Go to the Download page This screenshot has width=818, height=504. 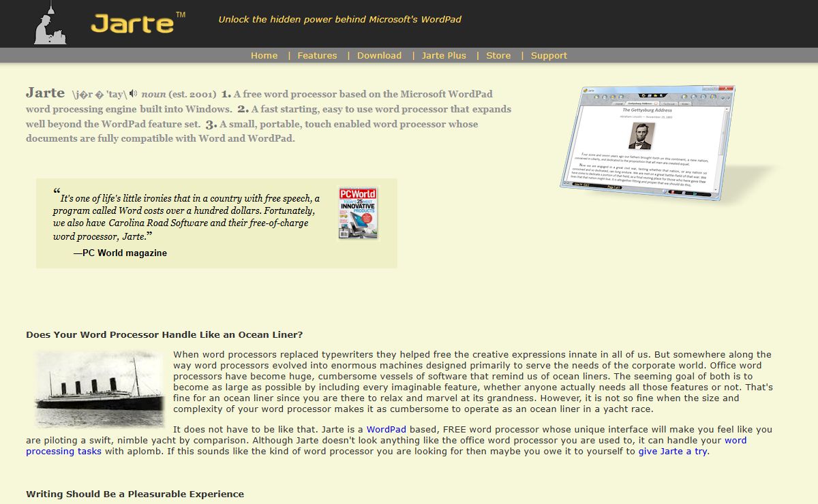click(x=379, y=56)
